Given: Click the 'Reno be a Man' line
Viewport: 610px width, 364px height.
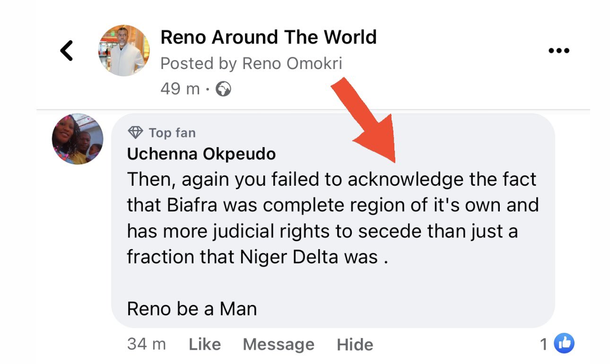Looking at the screenshot, I should point(192,309).
